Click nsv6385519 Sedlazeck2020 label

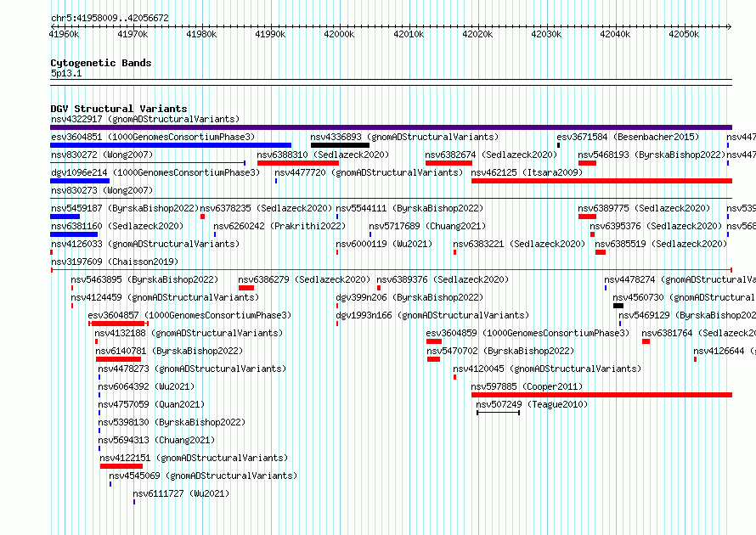(661, 244)
